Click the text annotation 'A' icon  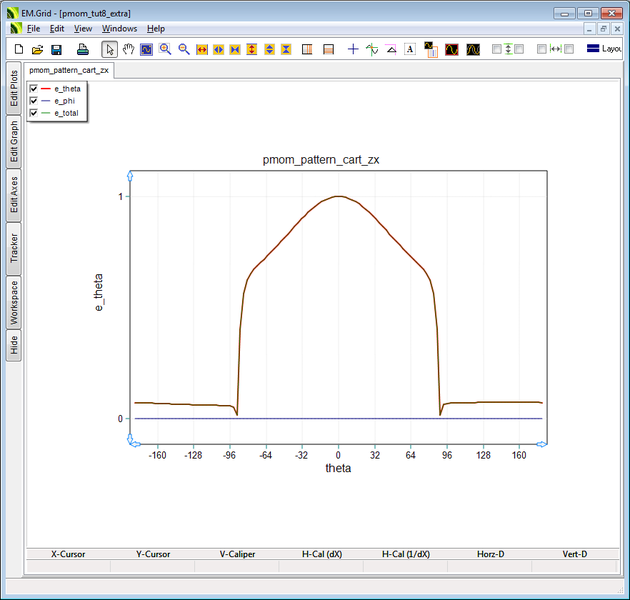[x=410, y=49]
